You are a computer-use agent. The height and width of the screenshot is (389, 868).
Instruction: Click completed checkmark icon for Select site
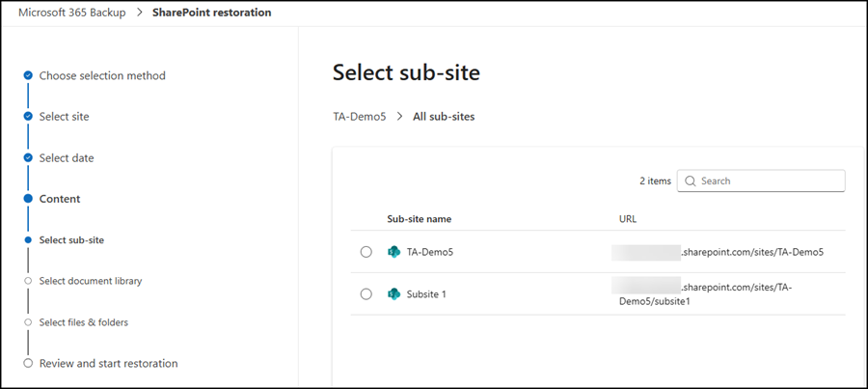click(x=28, y=117)
